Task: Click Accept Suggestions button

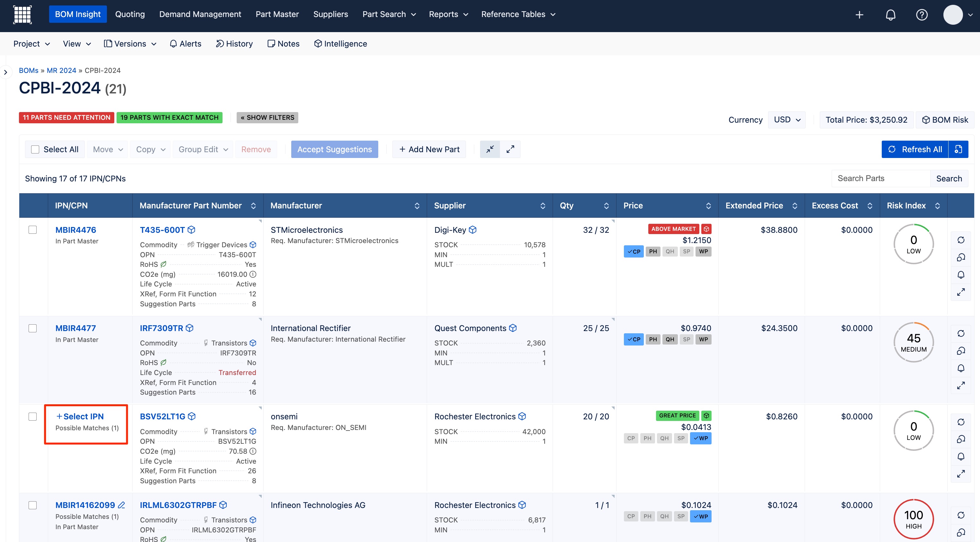Action: point(334,150)
